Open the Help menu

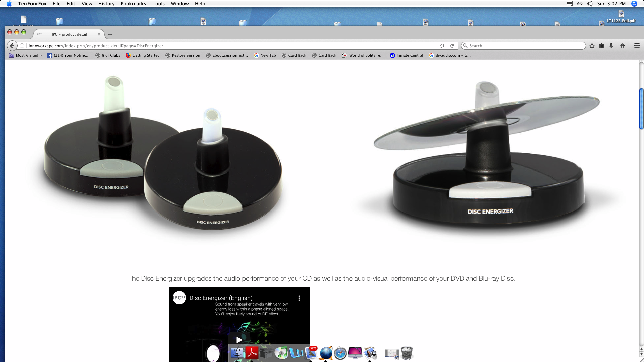tap(200, 4)
